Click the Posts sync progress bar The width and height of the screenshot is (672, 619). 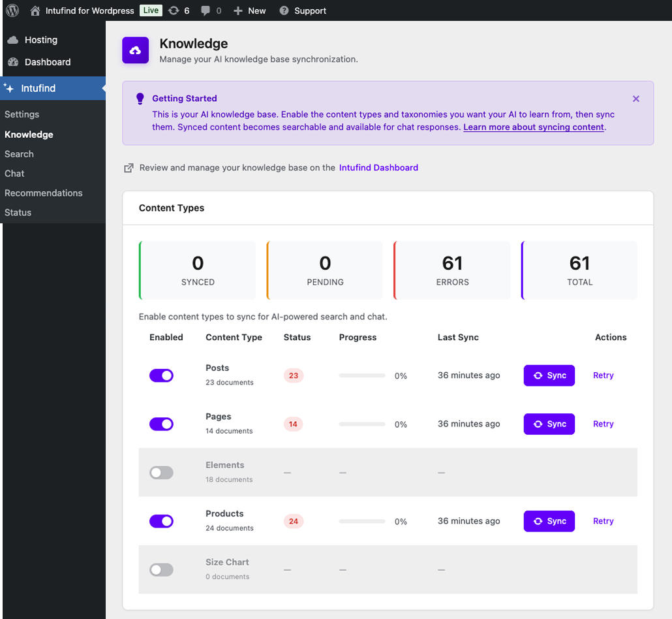click(362, 375)
